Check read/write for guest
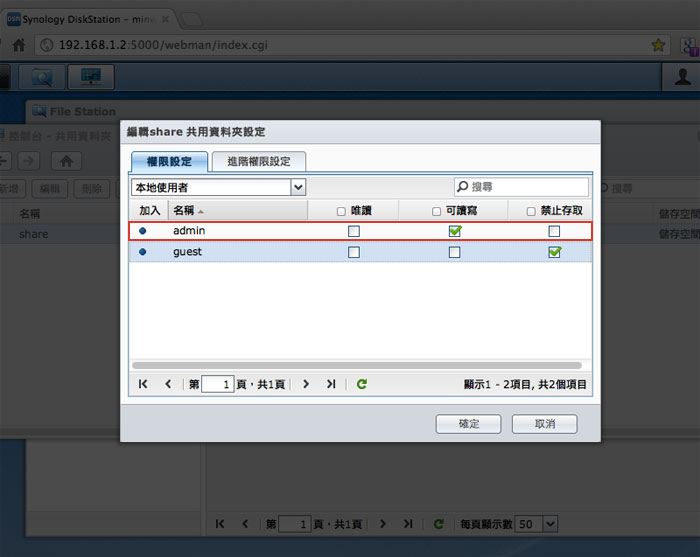 (454, 252)
